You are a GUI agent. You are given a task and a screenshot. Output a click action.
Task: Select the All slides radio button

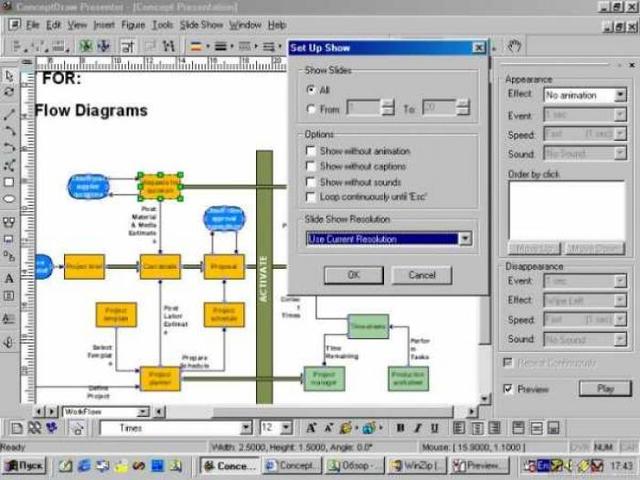pyautogui.click(x=311, y=89)
